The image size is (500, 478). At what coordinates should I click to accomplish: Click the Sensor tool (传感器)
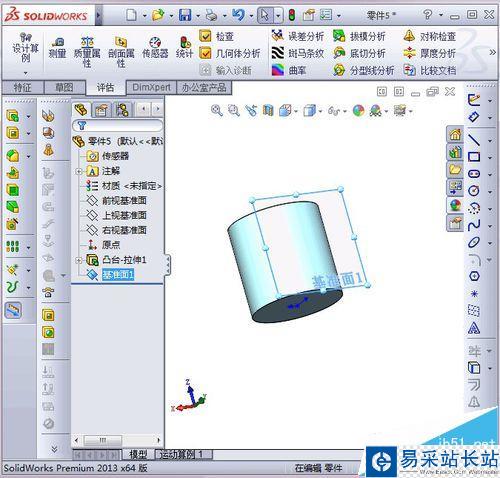click(155, 48)
